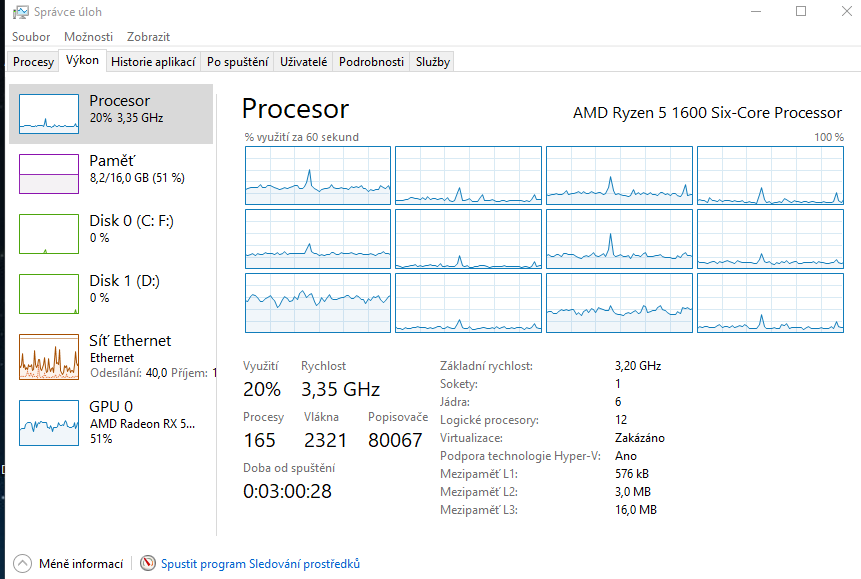
Task: Open the Možnosti menu
Action: (88, 37)
